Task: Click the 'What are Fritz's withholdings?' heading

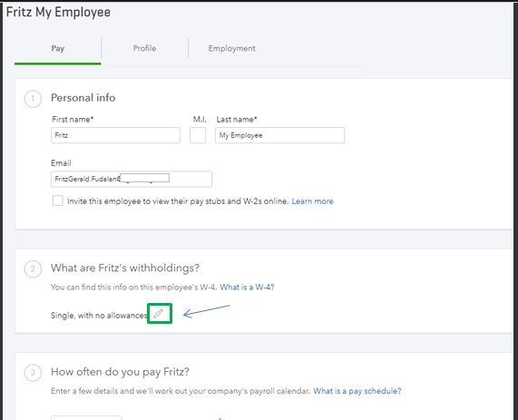Action: click(x=125, y=268)
